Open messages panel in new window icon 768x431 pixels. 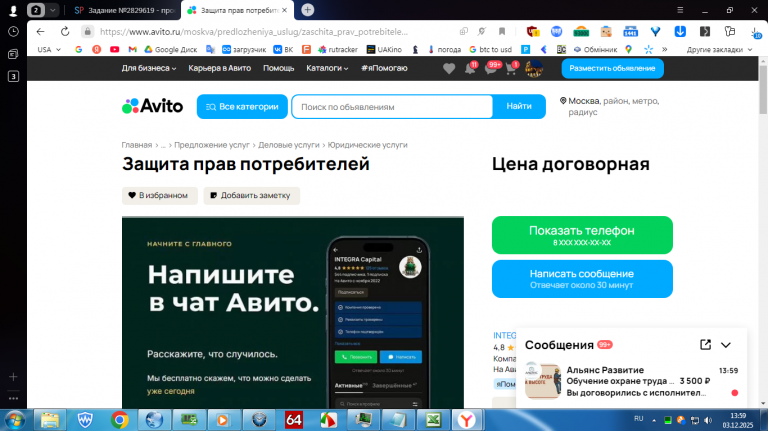(x=705, y=345)
